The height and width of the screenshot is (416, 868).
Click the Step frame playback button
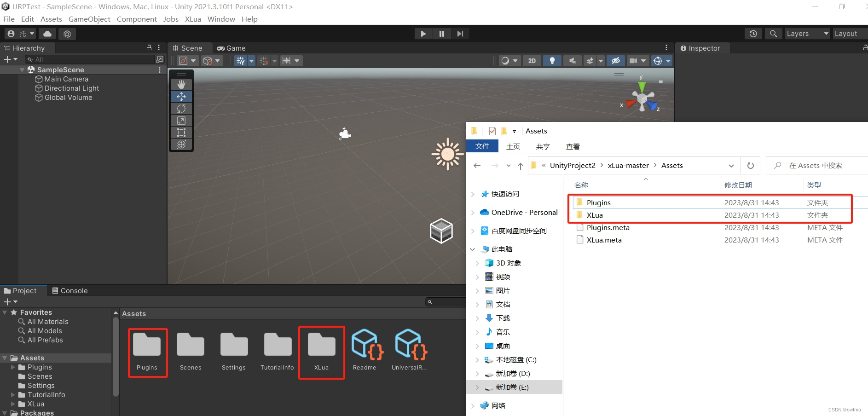click(460, 33)
